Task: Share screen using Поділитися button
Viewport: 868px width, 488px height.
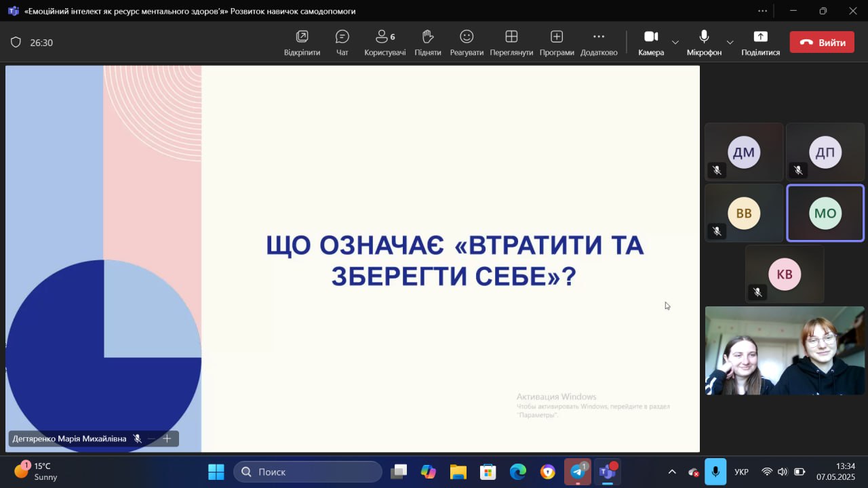Action: pos(760,43)
